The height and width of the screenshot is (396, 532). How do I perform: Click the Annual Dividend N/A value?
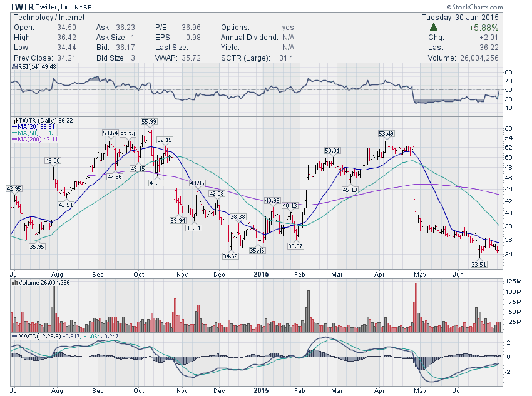point(288,38)
